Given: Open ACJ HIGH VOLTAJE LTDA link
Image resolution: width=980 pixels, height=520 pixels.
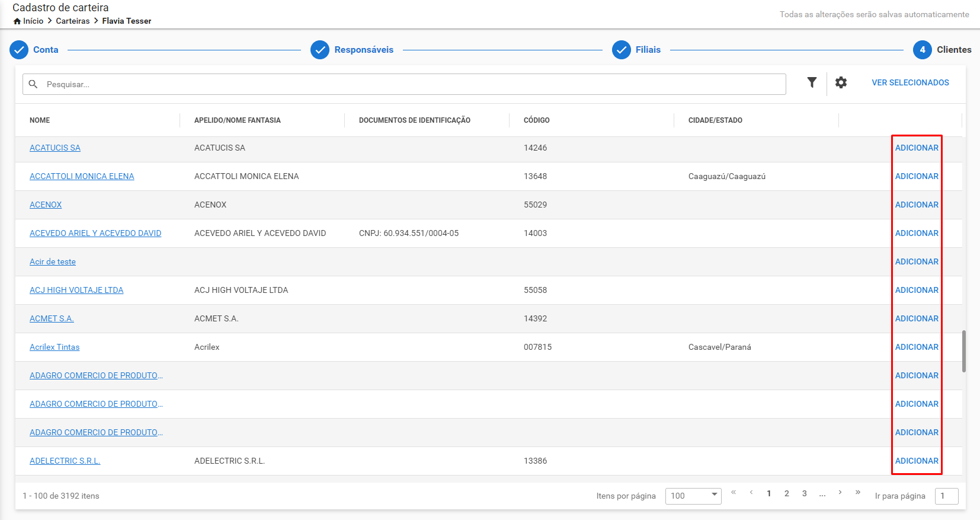Looking at the screenshot, I should (76, 290).
